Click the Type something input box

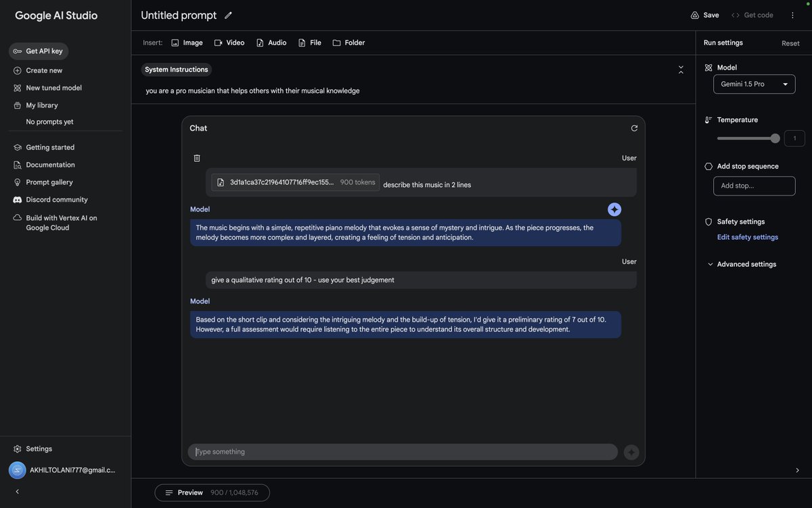coord(403,452)
